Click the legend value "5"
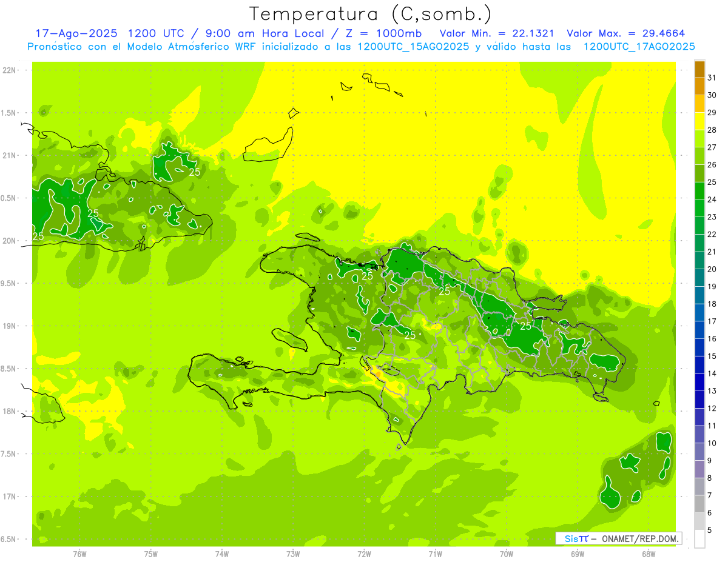The width and height of the screenshot is (728, 562). [x=710, y=530]
